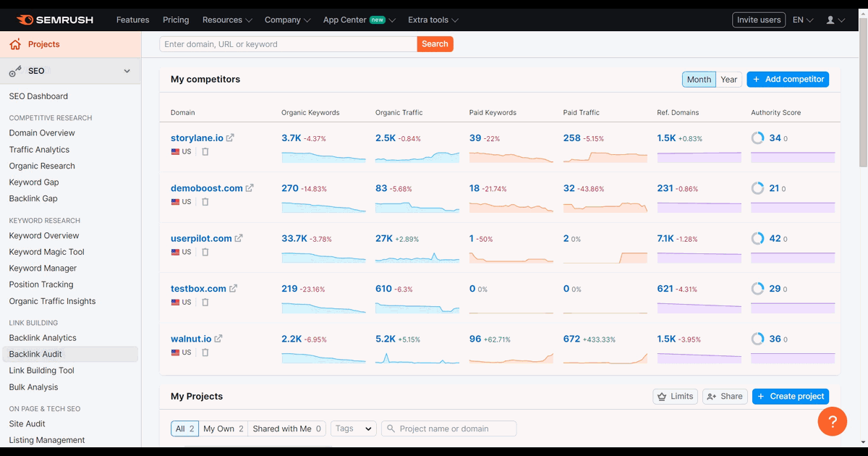The width and height of the screenshot is (868, 456).
Task: Focus the project name or domain field
Action: click(x=449, y=428)
